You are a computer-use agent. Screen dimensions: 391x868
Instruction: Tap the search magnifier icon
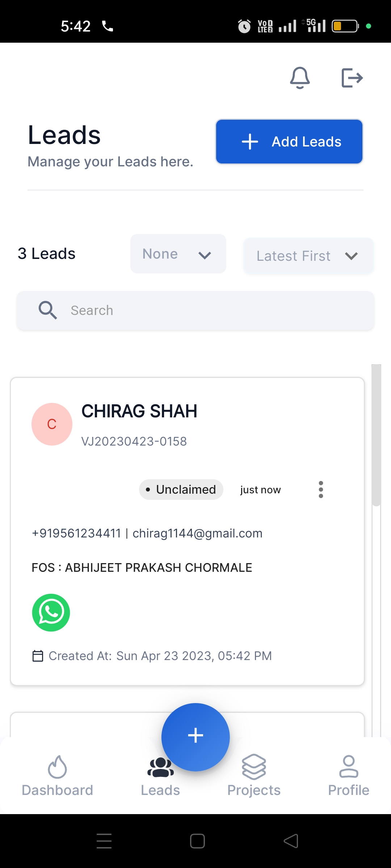point(48,310)
